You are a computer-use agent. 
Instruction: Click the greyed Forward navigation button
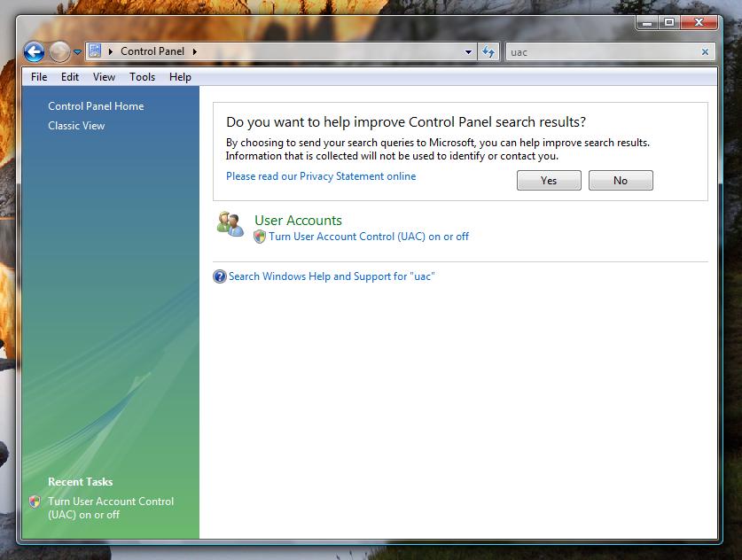[59, 51]
